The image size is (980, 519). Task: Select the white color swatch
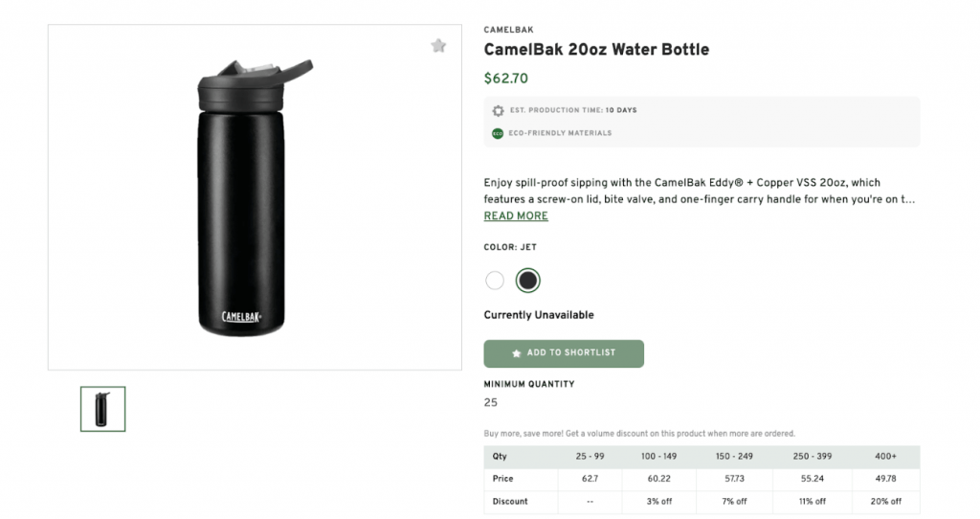[x=495, y=281]
